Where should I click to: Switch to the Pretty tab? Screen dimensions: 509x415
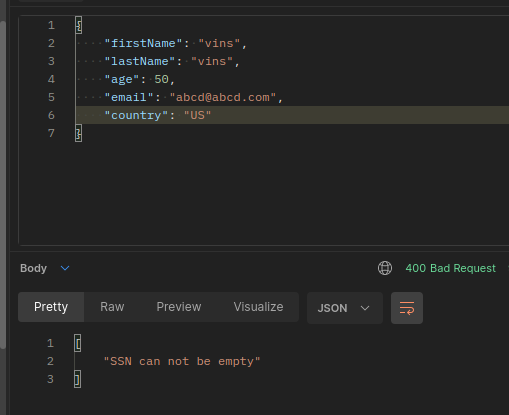click(x=51, y=307)
